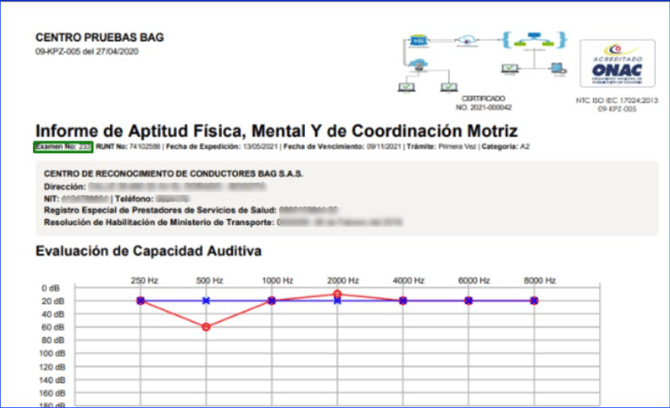Click the blue cloud server icon in the diagram
The width and height of the screenshot is (670, 408).
pyautogui.click(x=418, y=65)
